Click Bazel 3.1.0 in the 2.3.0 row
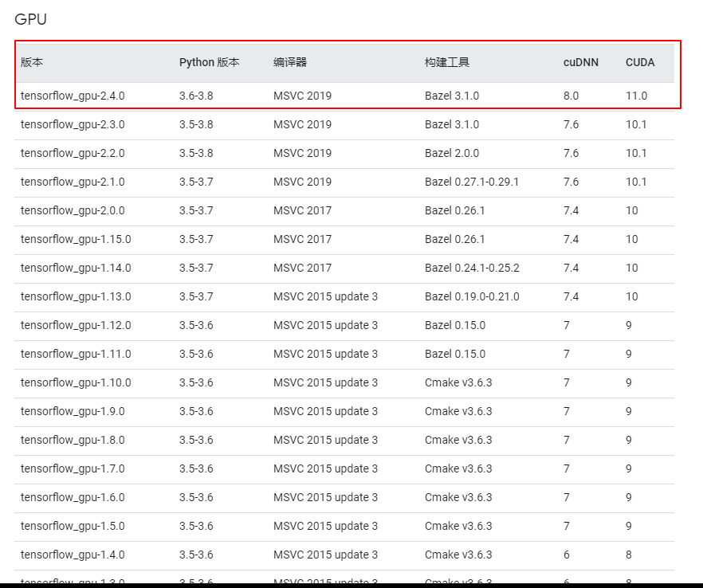Image resolution: width=703 pixels, height=588 pixels. pyautogui.click(x=452, y=124)
